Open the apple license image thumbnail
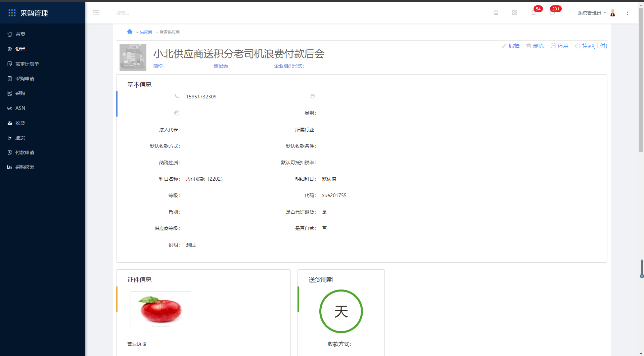 pos(161,310)
